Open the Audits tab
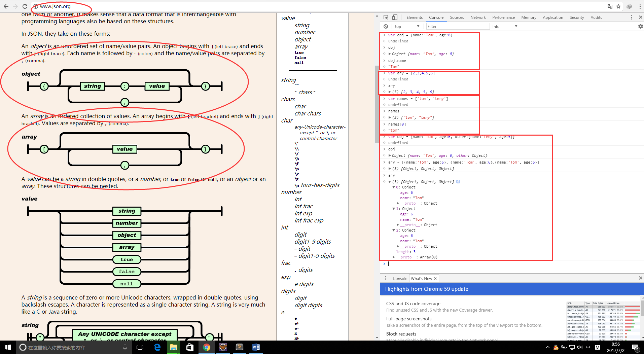The image size is (644, 354). (x=596, y=17)
